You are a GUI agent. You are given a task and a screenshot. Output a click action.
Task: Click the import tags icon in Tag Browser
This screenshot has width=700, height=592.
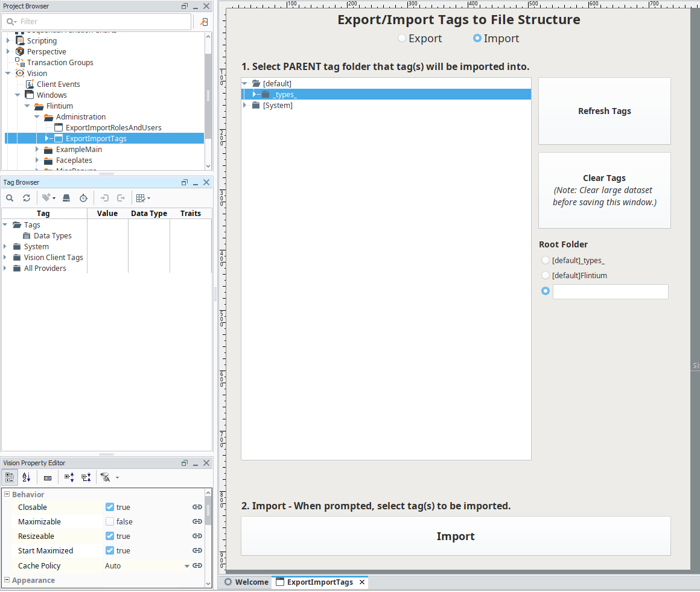[x=104, y=198]
